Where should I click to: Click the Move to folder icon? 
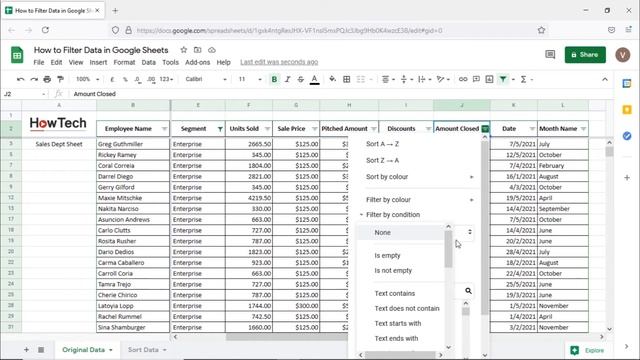tap(198, 50)
